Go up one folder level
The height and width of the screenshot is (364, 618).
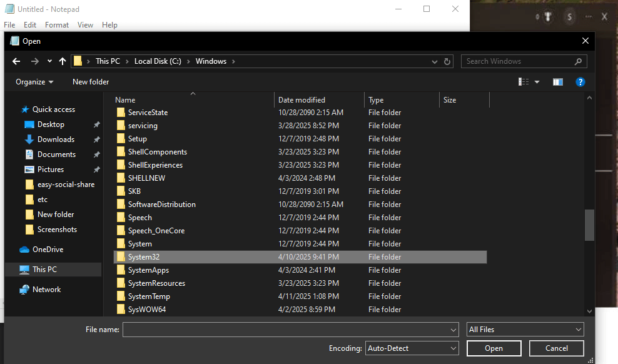click(63, 61)
